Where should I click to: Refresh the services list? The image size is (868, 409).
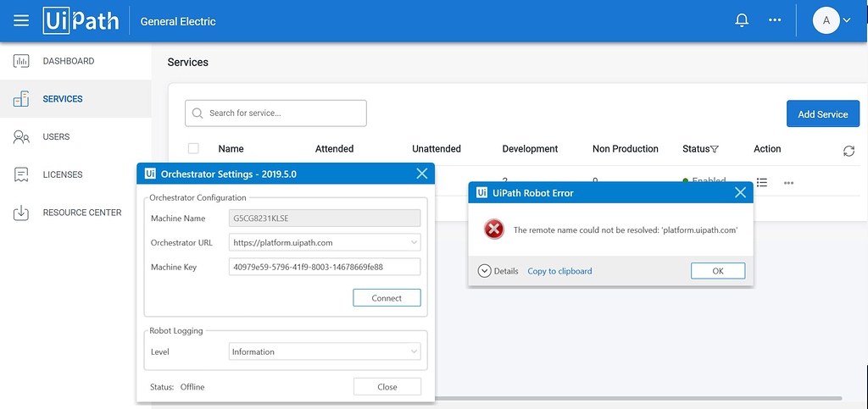[849, 151]
